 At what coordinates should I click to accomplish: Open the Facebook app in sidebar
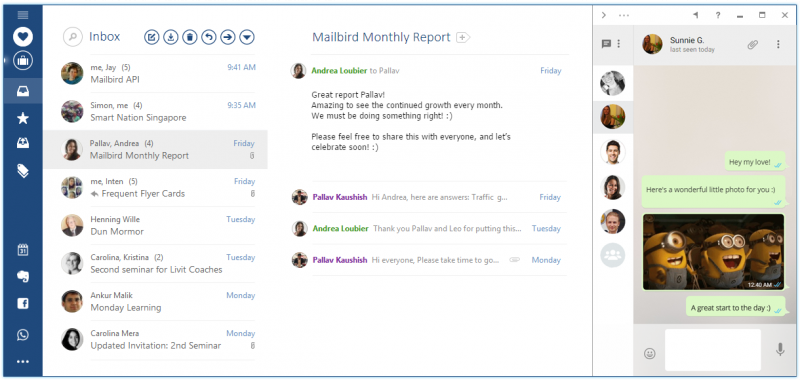[22, 304]
